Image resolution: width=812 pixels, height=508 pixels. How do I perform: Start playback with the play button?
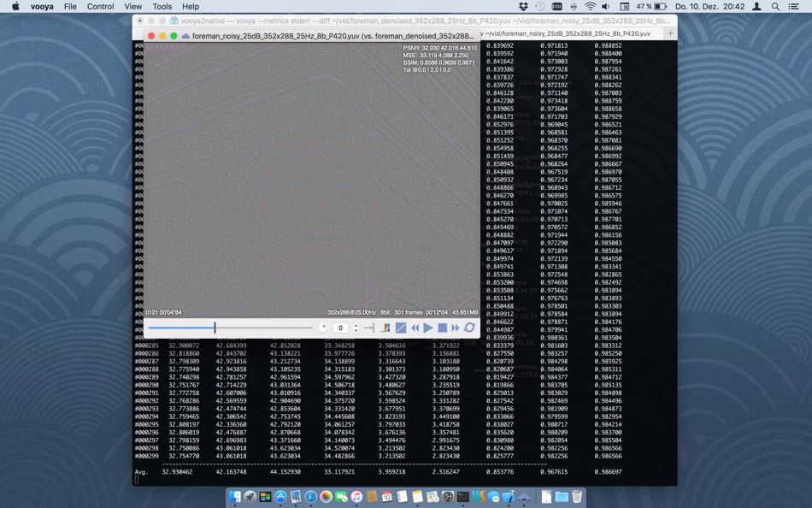coord(427,328)
